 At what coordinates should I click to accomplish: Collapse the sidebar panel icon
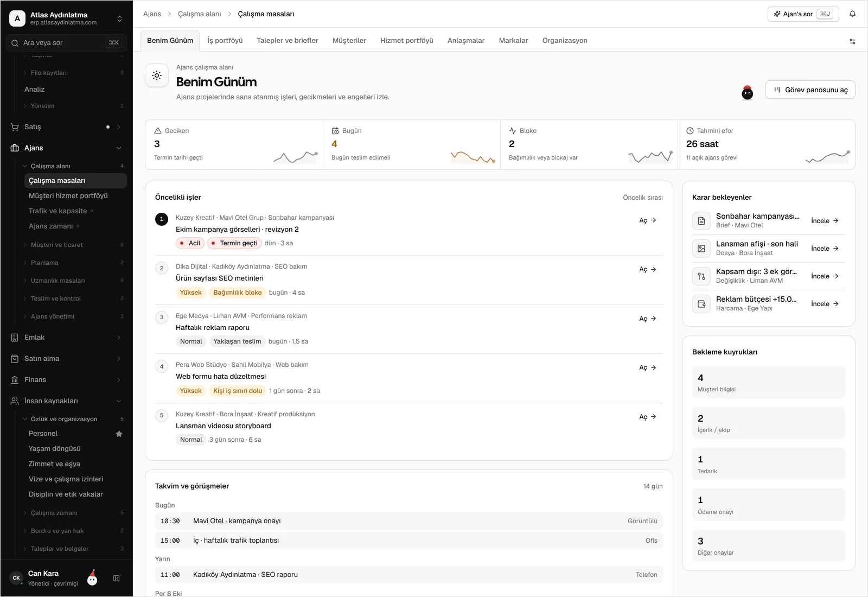[x=116, y=579]
